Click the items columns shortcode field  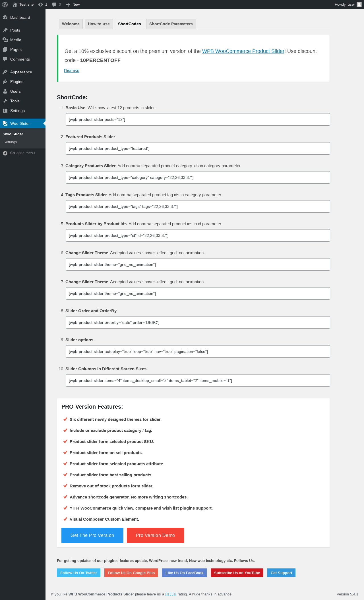198,380
